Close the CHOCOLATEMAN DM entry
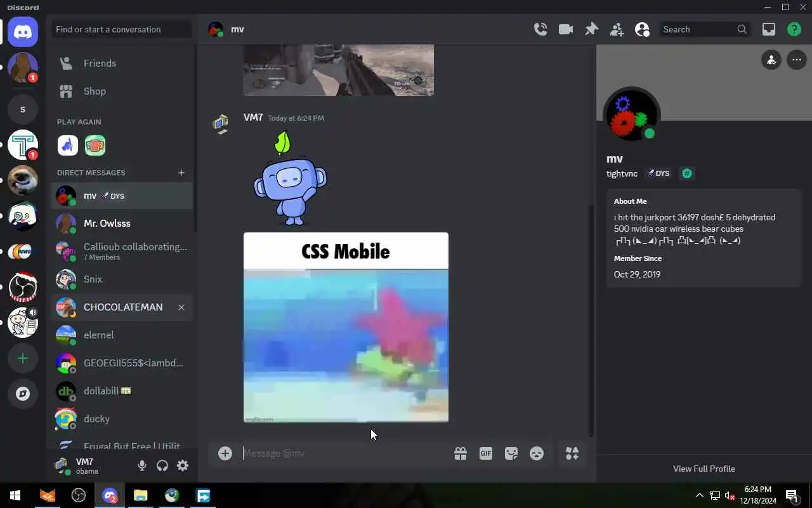The height and width of the screenshot is (508, 812). point(181,307)
